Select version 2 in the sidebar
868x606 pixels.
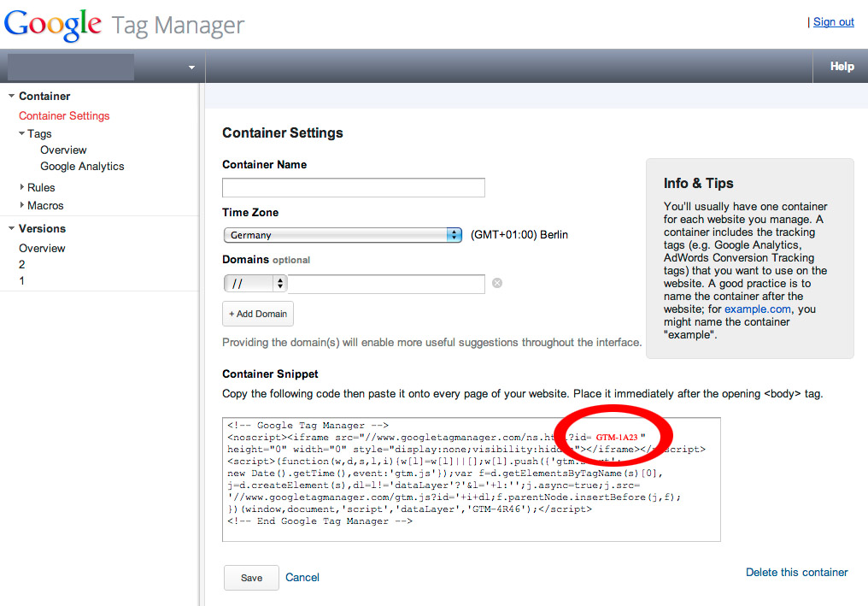click(x=21, y=264)
